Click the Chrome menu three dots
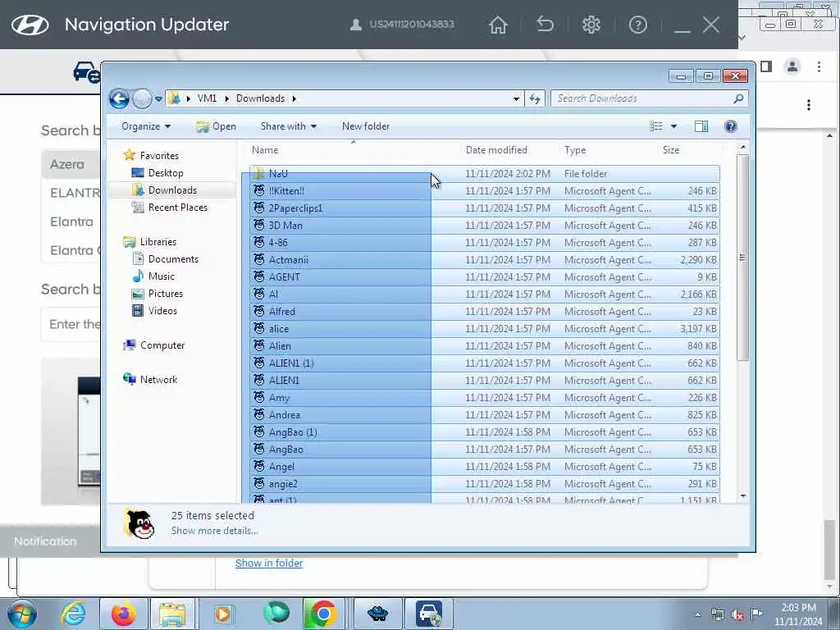This screenshot has height=630, width=840. point(819,67)
